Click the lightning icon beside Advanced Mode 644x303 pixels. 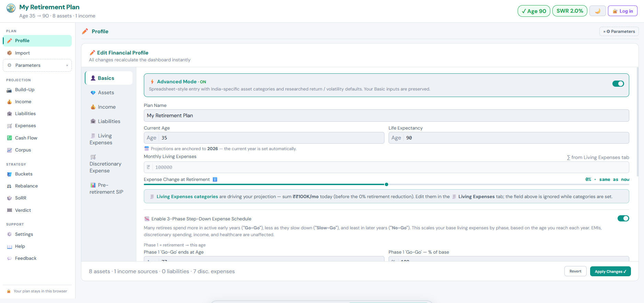click(152, 82)
